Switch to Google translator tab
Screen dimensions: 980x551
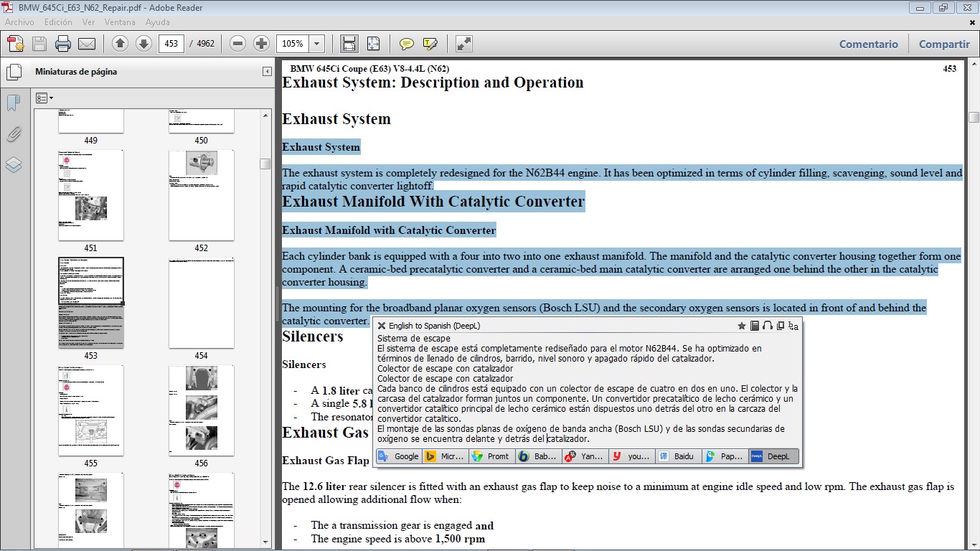tap(399, 456)
